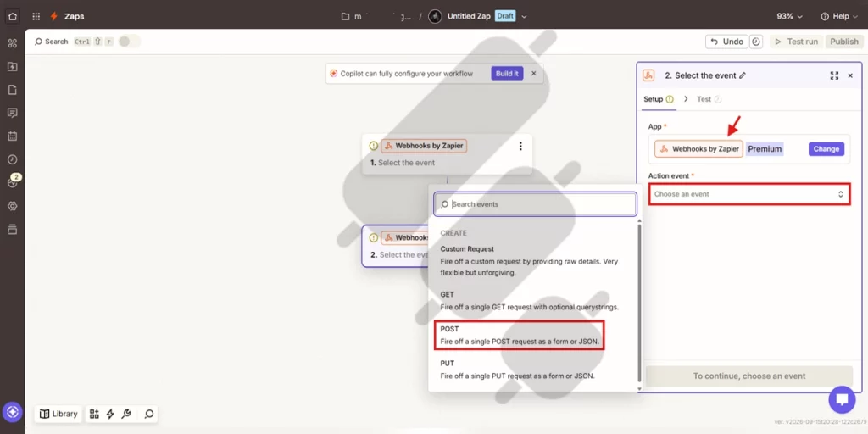This screenshot has width=868, height=434.
Task: Open the clock history icon in sidebar
Action: 12,159
